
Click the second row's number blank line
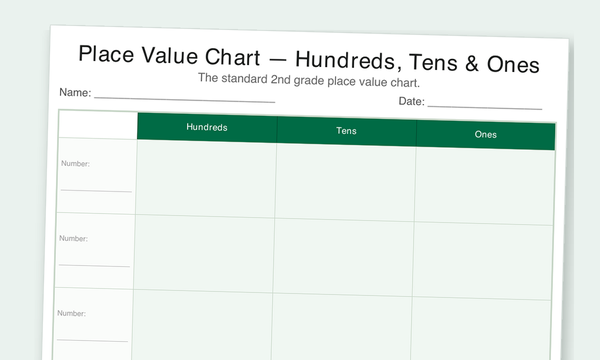click(x=94, y=265)
